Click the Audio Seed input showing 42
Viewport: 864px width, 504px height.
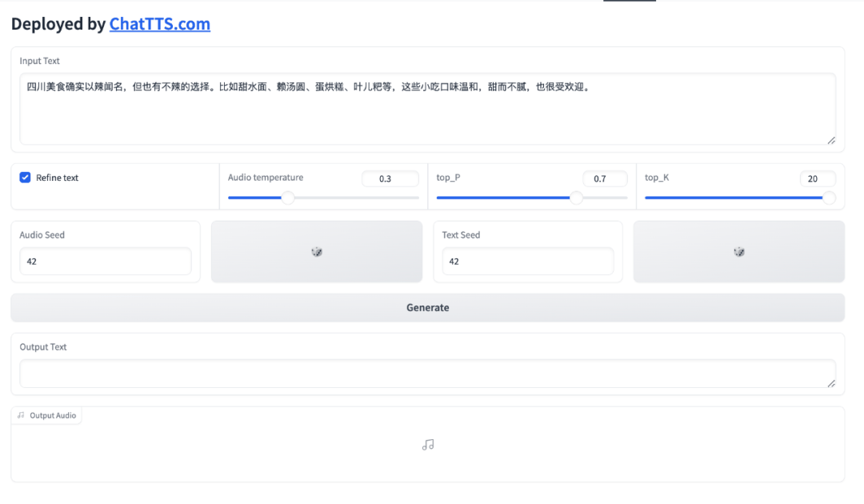coord(105,261)
